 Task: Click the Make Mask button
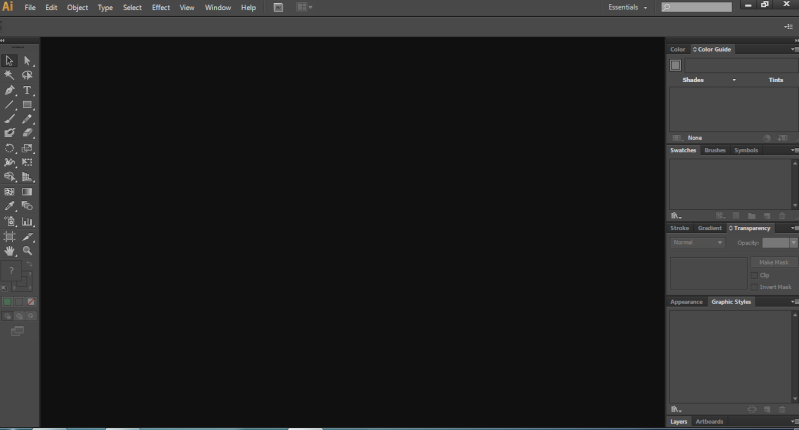pyautogui.click(x=774, y=262)
